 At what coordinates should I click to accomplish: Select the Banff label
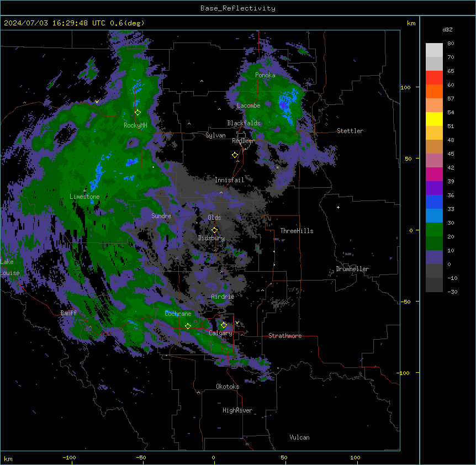68,313
